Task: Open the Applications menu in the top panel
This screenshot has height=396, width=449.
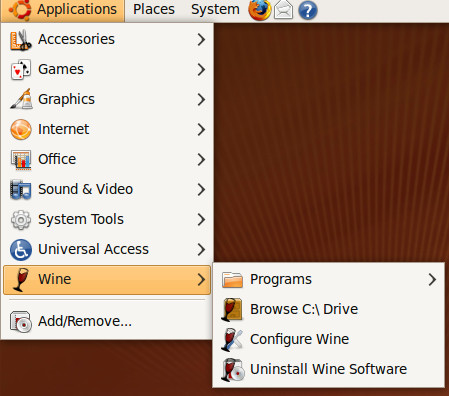Action: coord(63,10)
